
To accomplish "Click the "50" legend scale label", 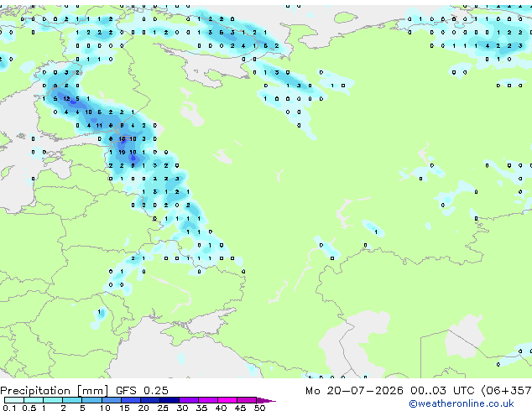I will tap(259, 408).
